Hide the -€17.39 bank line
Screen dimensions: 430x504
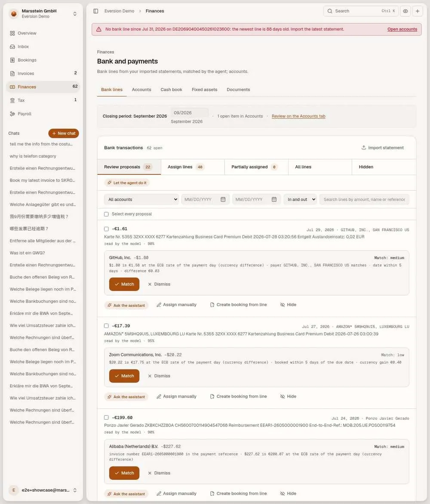coord(288,396)
